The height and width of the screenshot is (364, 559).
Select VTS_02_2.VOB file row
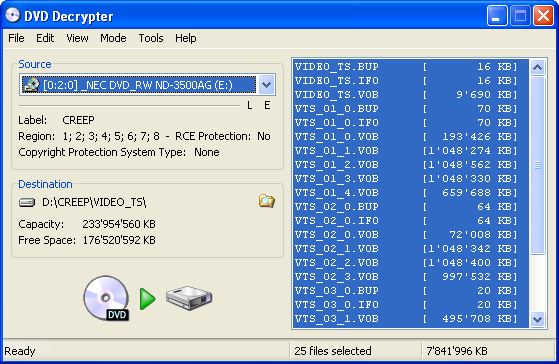click(x=411, y=263)
